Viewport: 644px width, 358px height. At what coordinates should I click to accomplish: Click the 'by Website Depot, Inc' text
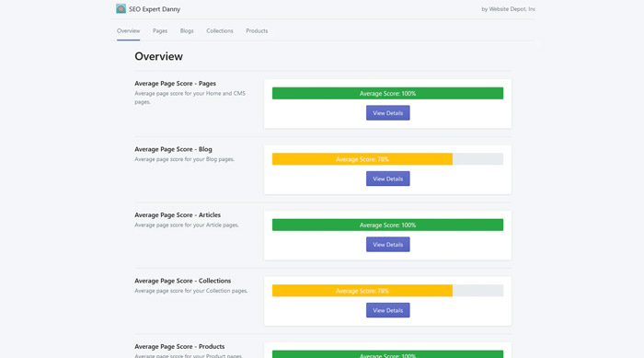(x=508, y=9)
